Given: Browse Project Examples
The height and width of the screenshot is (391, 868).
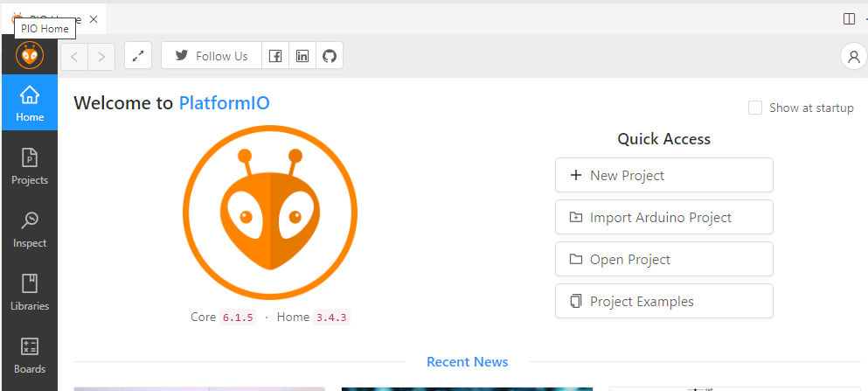Looking at the screenshot, I should (664, 301).
